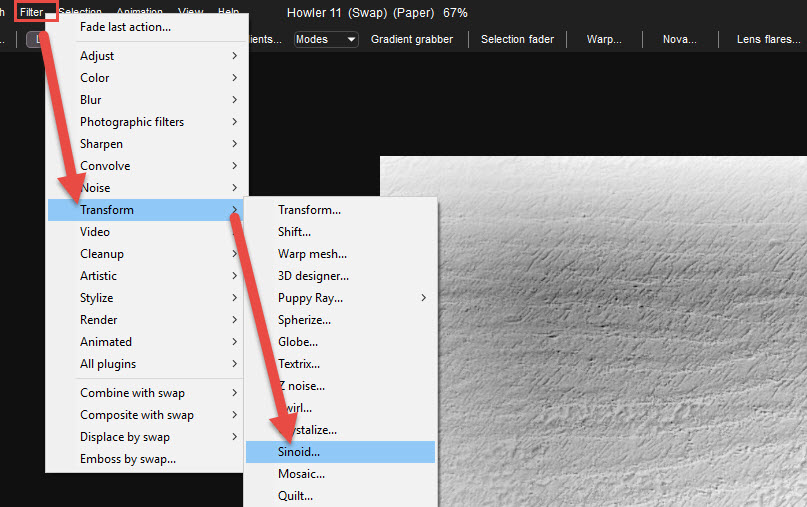Select the 3D designer option
Screen dimensions: 807x507
pos(313,276)
